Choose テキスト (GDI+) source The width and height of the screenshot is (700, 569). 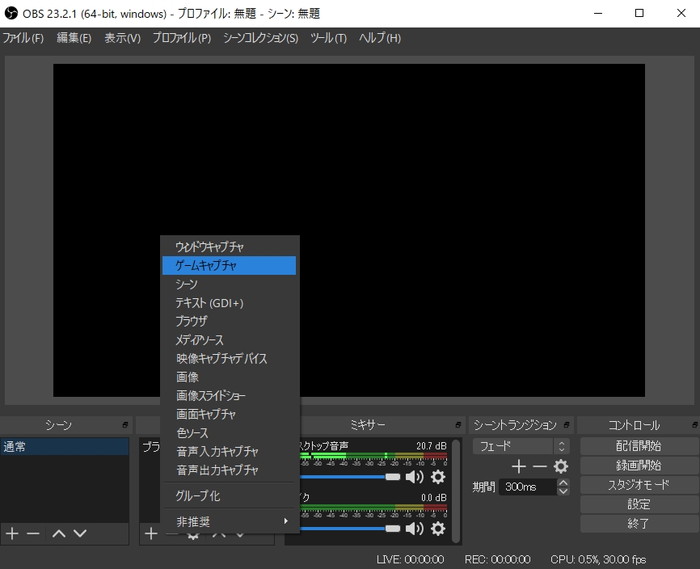coord(230,303)
